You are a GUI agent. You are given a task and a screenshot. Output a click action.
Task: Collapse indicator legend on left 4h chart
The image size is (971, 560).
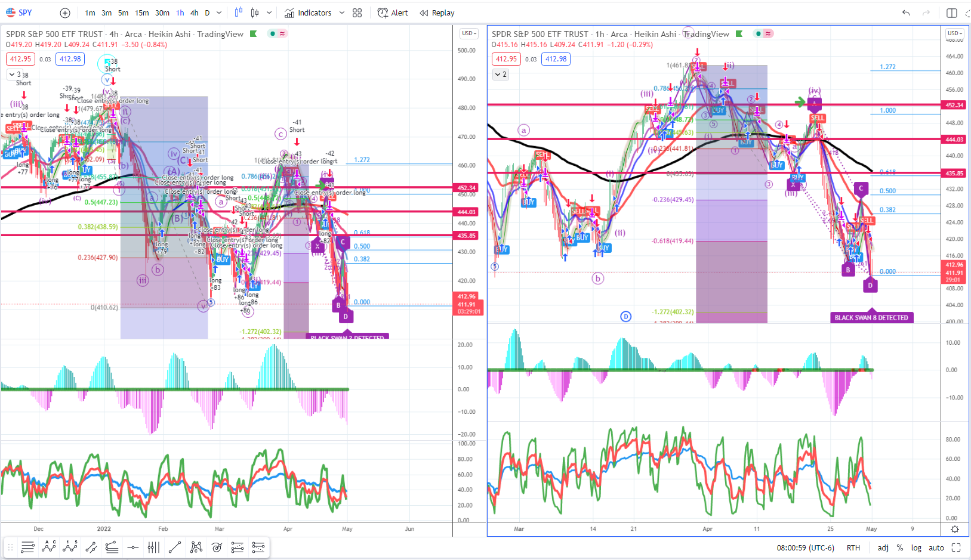pyautogui.click(x=15, y=75)
